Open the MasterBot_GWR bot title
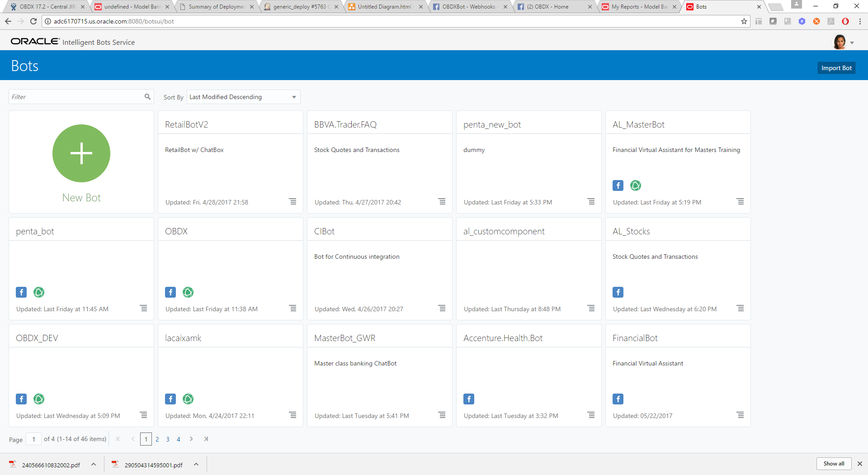This screenshot has width=868, height=475. point(345,338)
